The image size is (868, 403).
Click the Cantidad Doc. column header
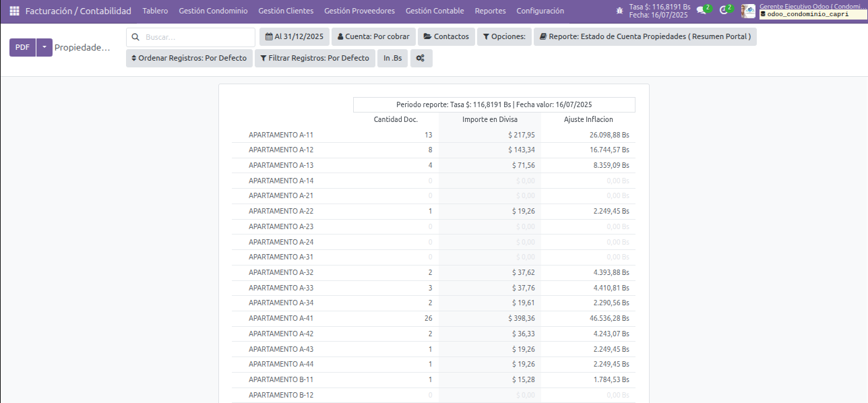pyautogui.click(x=396, y=119)
